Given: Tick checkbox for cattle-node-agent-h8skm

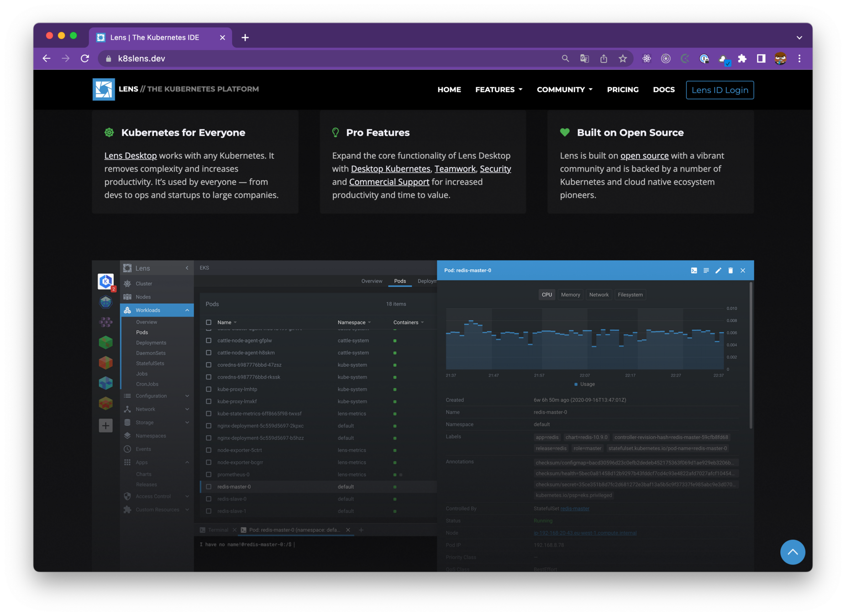Looking at the screenshot, I should click(209, 353).
